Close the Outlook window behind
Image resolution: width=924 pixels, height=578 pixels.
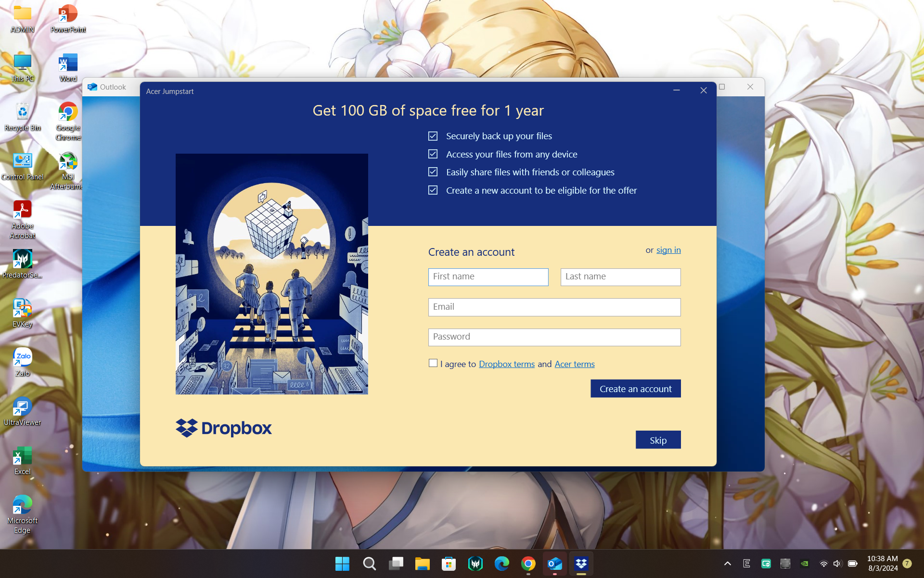(x=750, y=87)
